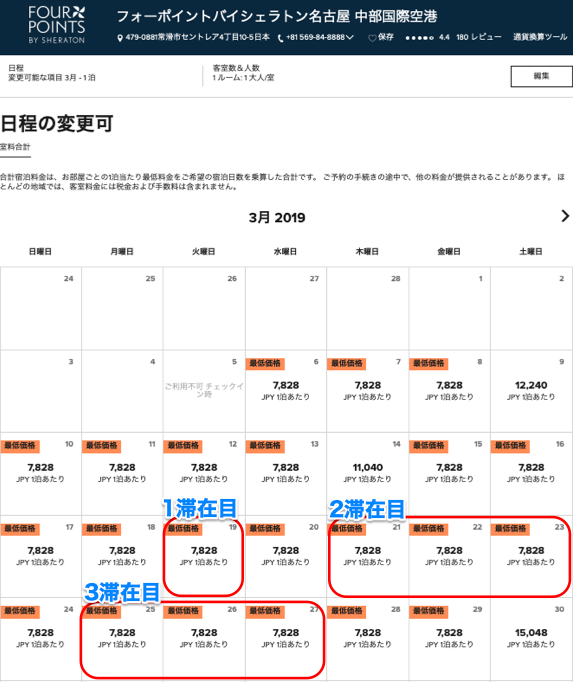Select March 18 in the calendar
The width and height of the screenshot is (573, 682).
click(122, 556)
